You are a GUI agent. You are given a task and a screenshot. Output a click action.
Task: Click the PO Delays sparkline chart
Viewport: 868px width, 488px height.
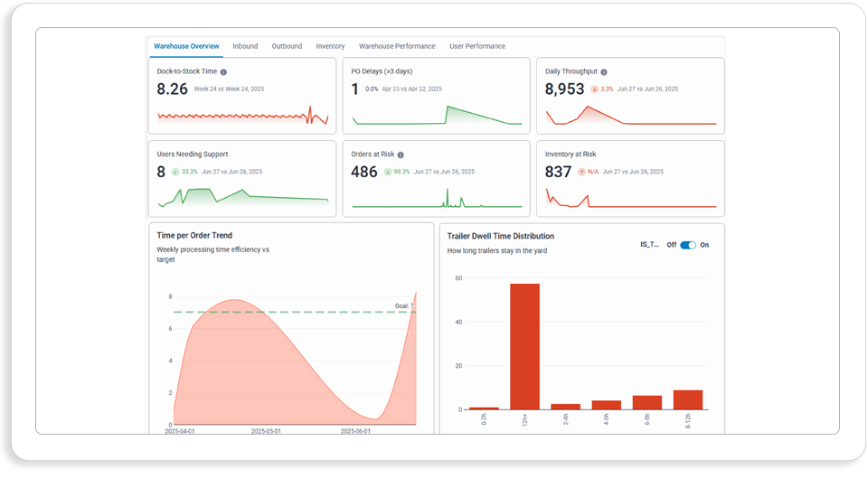coord(438,115)
